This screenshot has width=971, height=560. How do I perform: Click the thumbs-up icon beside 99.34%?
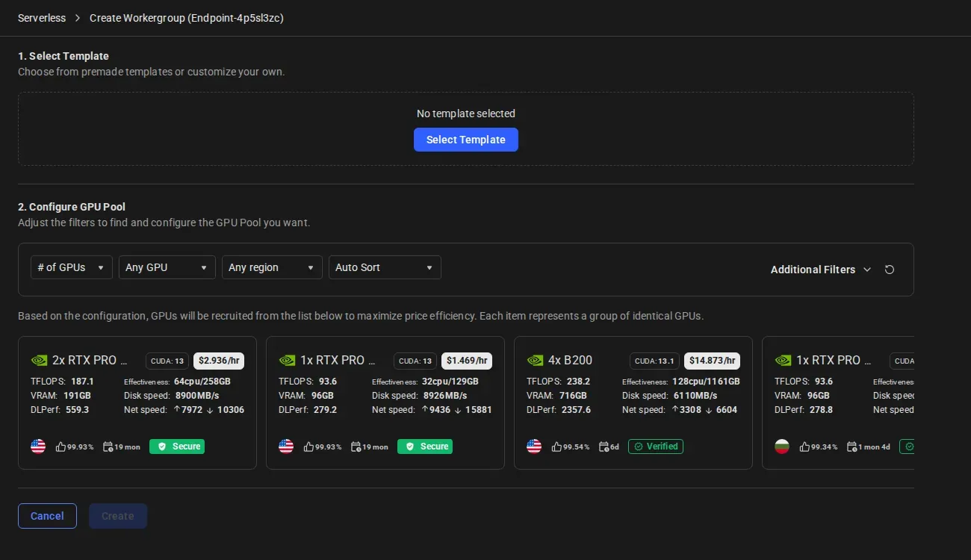point(804,447)
